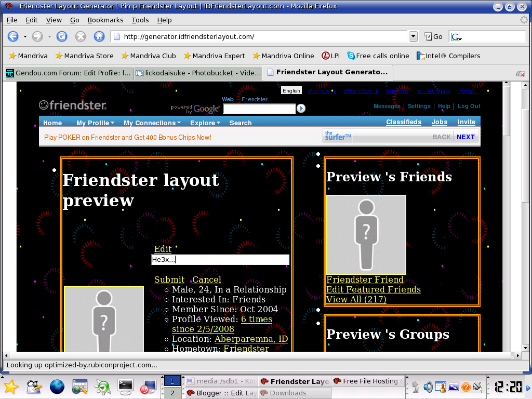The image size is (532, 399).
Task: Expand the Explore dropdown menu
Action: click(205, 123)
